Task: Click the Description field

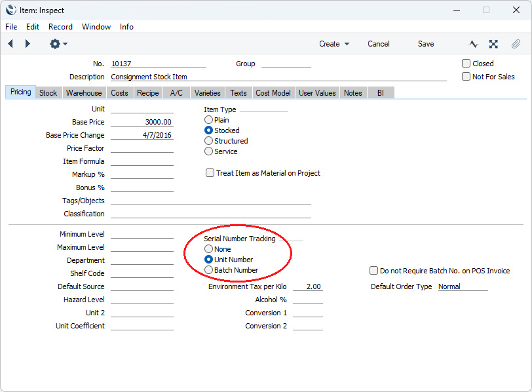Action: (278, 77)
